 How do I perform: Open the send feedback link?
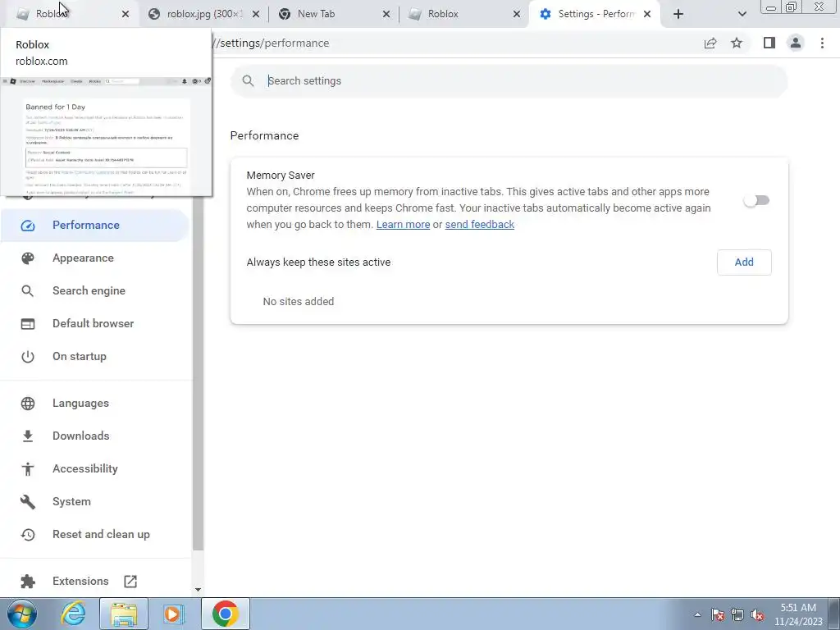(479, 225)
